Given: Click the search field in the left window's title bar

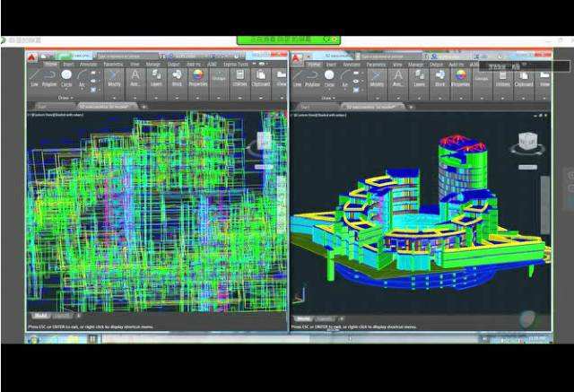Looking at the screenshot, I should coord(127,57).
